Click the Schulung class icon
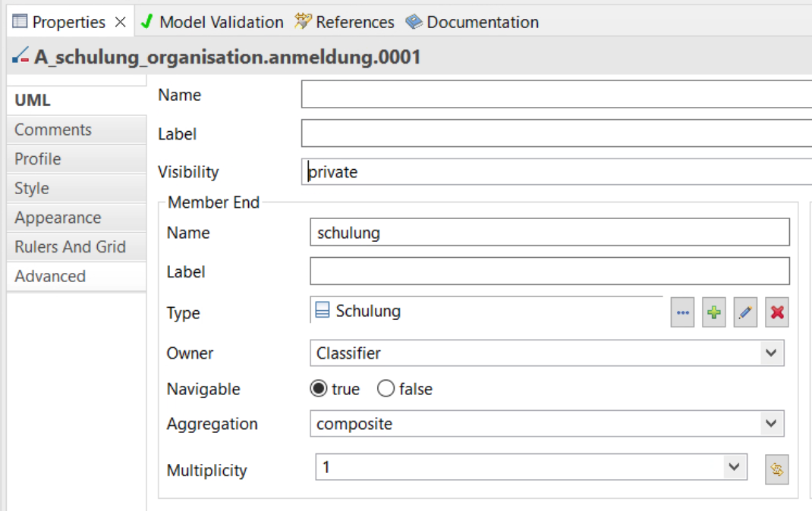 pos(322,310)
